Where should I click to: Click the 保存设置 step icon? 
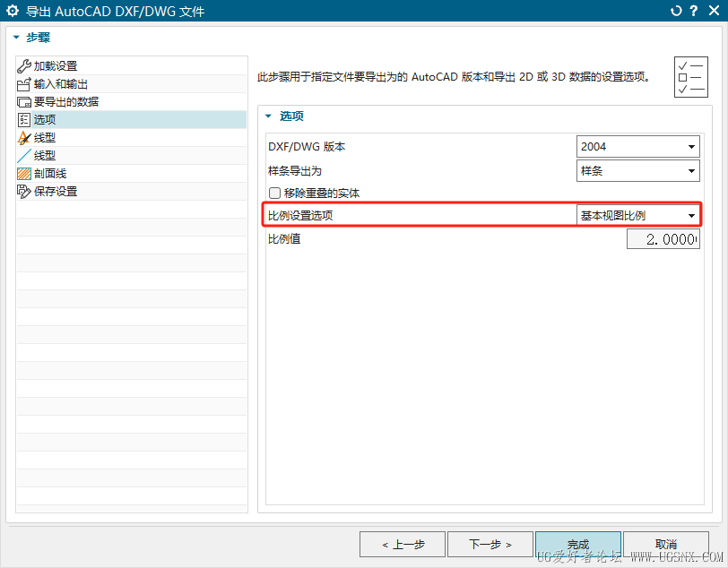[x=23, y=191]
